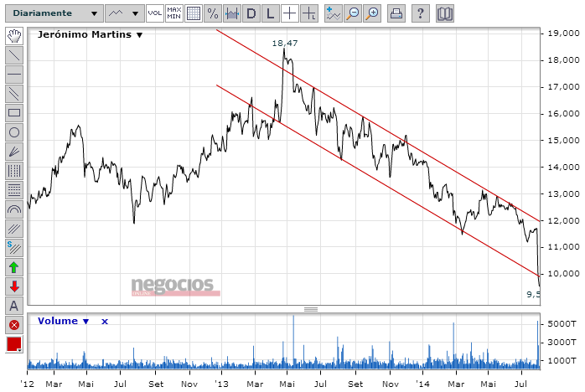Viewport: 585px width, 392px height.
Task: Toggle the chart grid lines
Action: [194, 13]
